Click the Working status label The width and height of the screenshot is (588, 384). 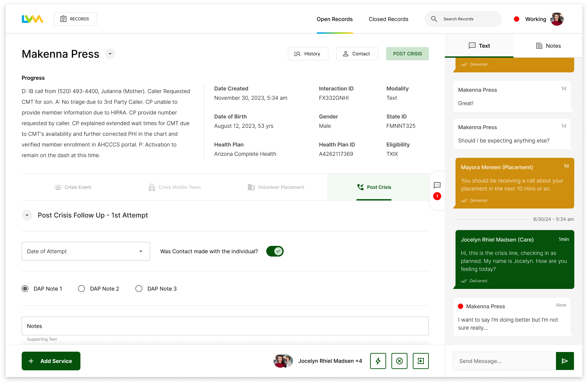[536, 19]
